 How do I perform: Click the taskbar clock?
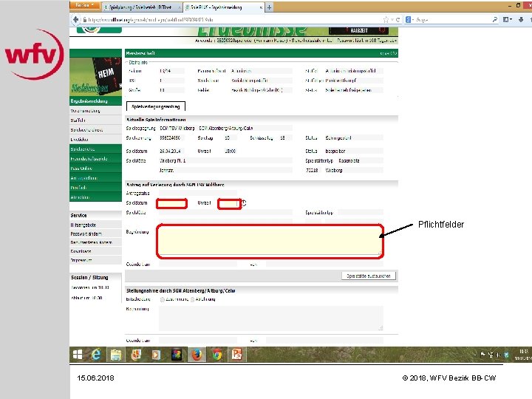coord(523,355)
